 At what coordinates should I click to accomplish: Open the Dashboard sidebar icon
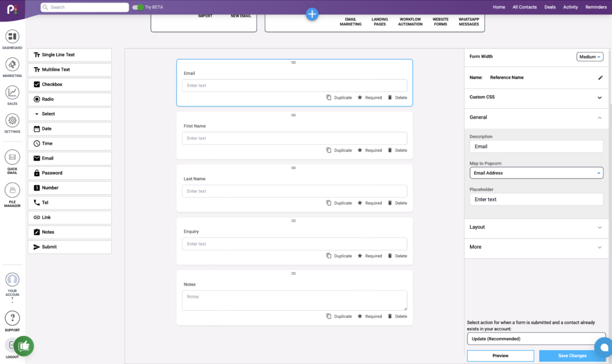(12, 36)
